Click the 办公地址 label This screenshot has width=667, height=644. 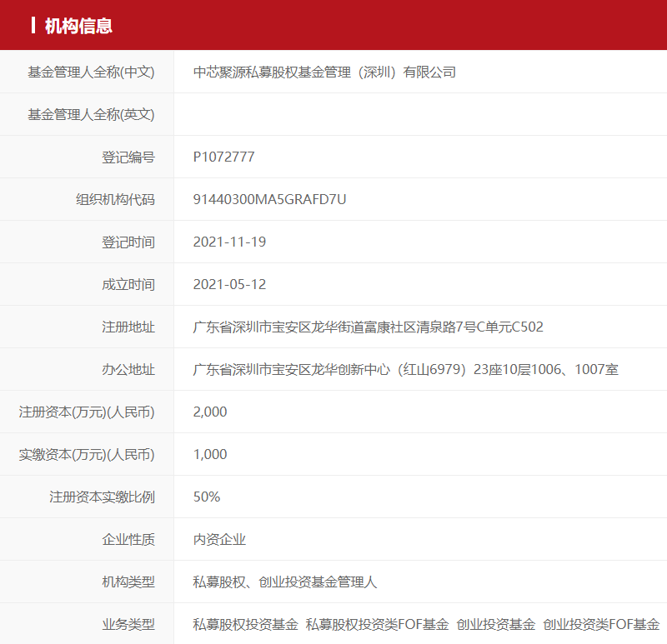tap(128, 369)
